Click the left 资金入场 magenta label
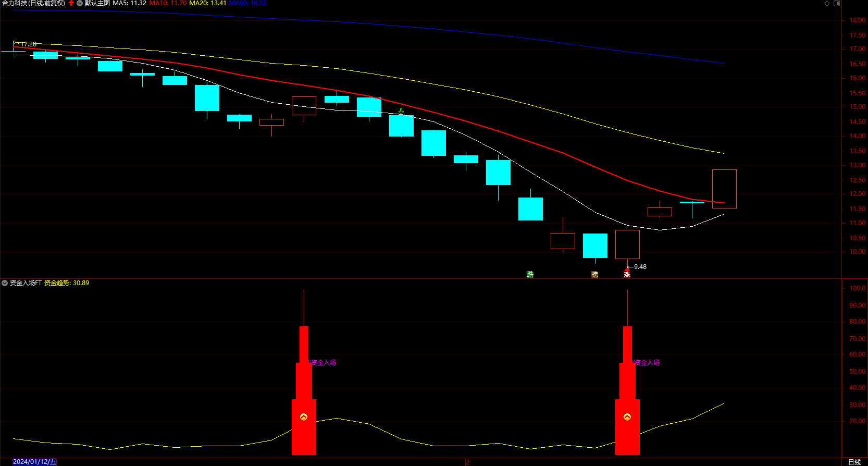 pyautogui.click(x=323, y=362)
